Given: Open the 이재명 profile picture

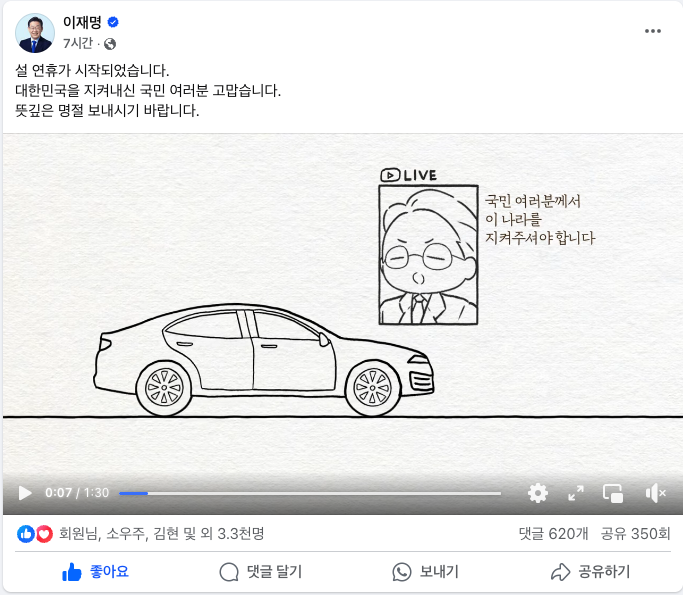Looking at the screenshot, I should pos(35,33).
